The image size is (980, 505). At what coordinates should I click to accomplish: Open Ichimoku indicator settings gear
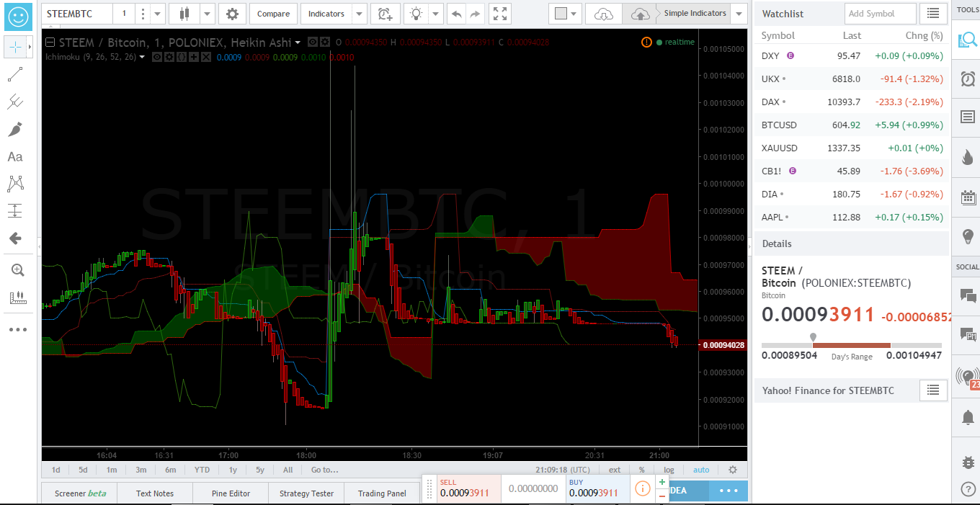click(x=169, y=57)
